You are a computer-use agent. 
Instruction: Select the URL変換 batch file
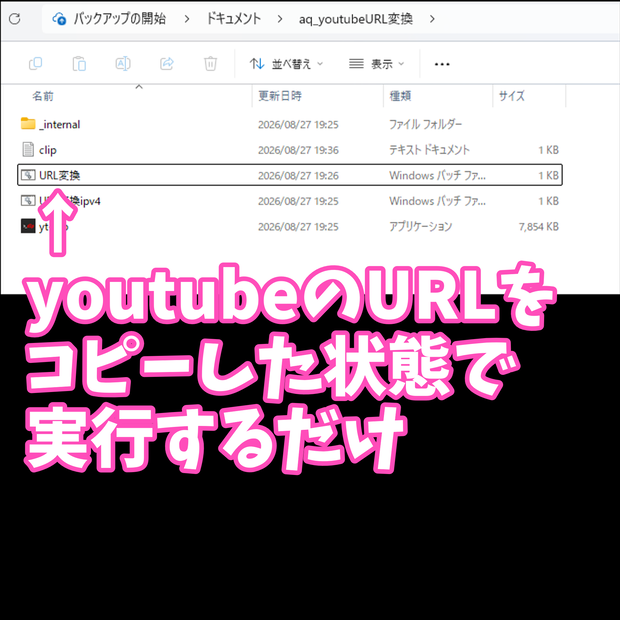point(290,175)
